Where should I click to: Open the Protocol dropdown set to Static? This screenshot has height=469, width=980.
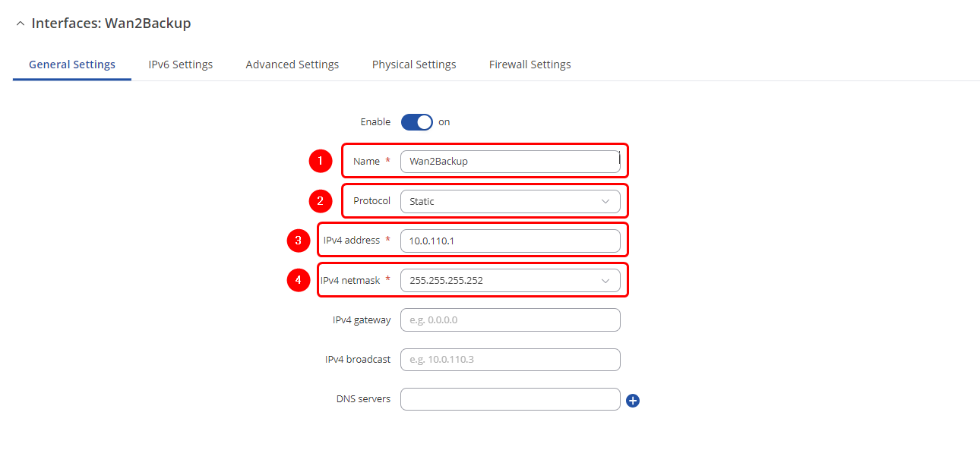coord(509,201)
